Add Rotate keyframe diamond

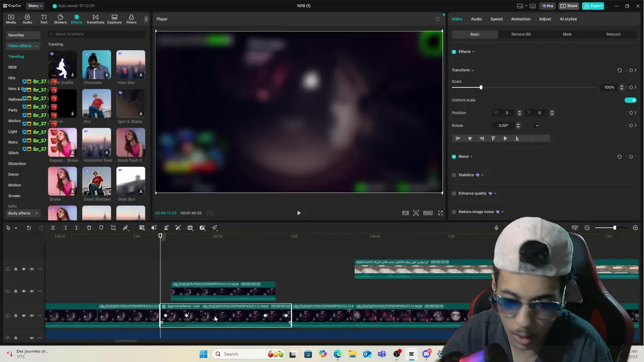(631, 126)
